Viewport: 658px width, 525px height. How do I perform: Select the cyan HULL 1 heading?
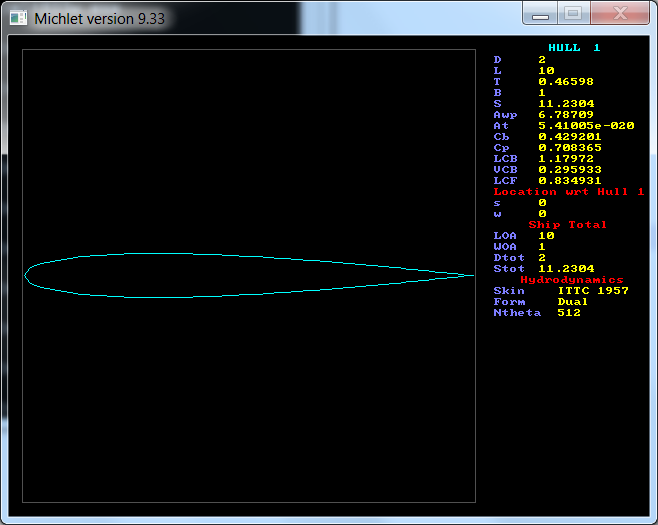574,48
